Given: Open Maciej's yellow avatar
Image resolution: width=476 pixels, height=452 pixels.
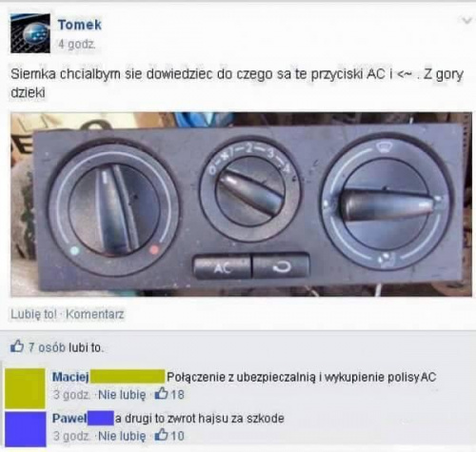Looking at the screenshot, I should 25,388.
